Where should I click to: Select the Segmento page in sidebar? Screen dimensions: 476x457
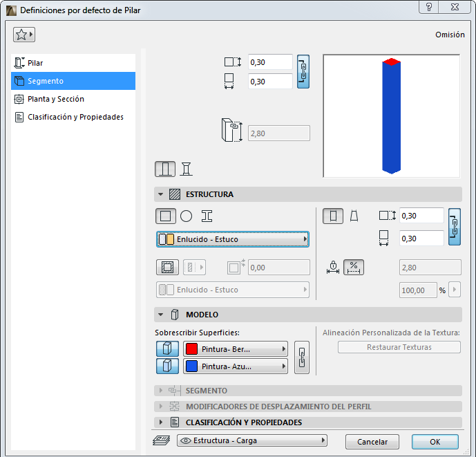(73, 81)
